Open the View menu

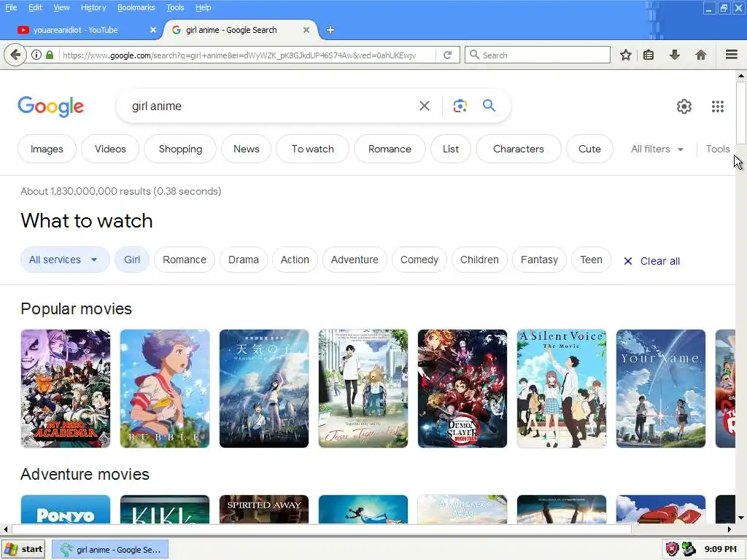61,7
